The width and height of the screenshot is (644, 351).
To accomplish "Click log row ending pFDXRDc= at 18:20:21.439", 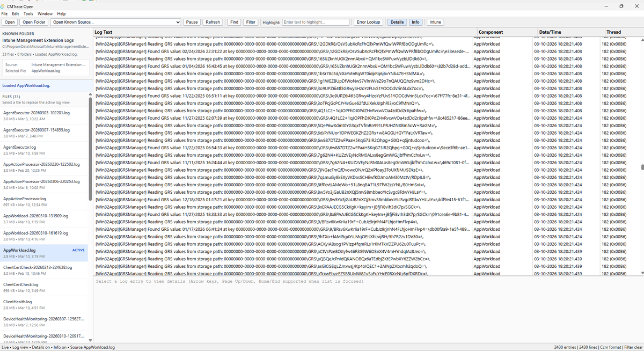I will tap(367, 273).
